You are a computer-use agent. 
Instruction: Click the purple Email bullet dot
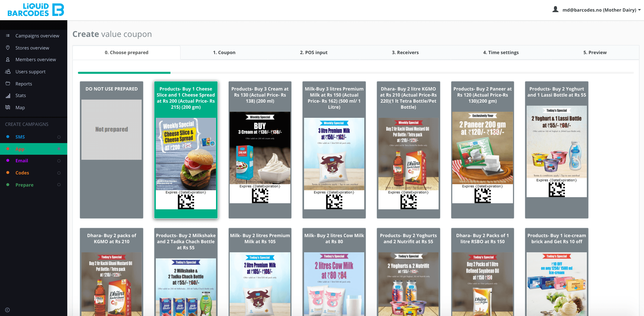[x=8, y=161]
